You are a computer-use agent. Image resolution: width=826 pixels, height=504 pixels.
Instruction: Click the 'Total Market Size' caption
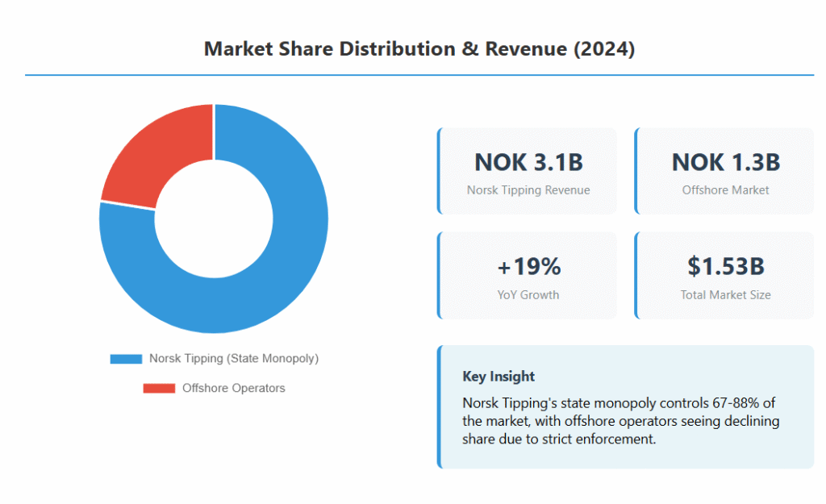(725, 294)
